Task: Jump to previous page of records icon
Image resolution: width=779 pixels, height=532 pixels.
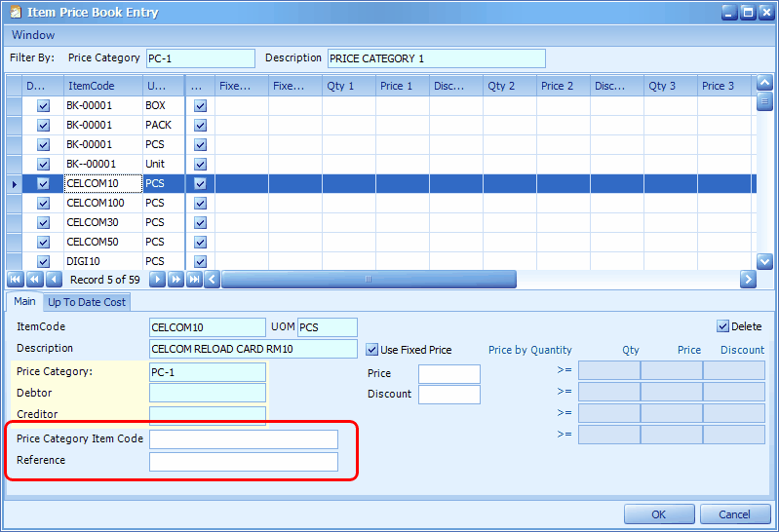Action: tap(35, 280)
